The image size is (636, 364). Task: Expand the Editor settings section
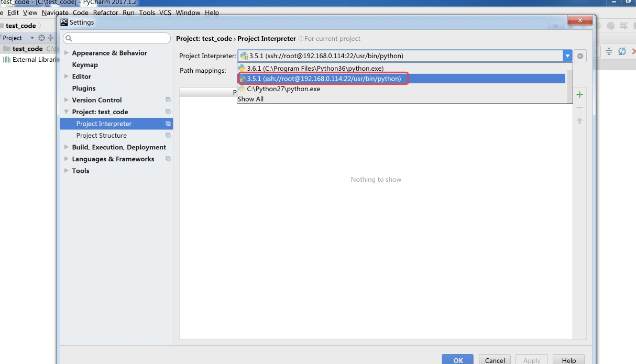(x=67, y=76)
